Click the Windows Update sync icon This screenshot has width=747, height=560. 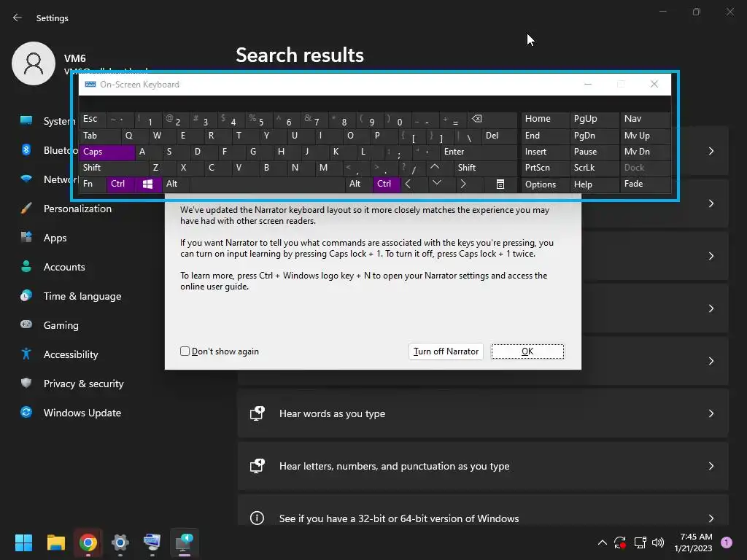coord(26,413)
